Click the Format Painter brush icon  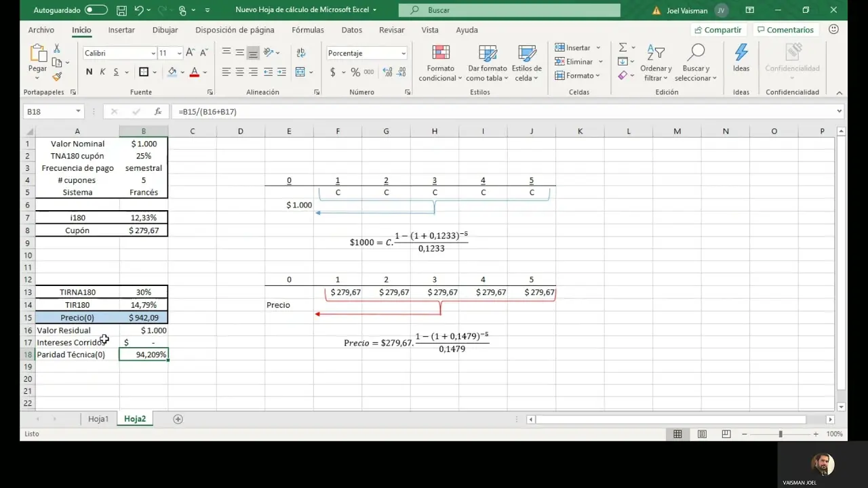coord(57,77)
